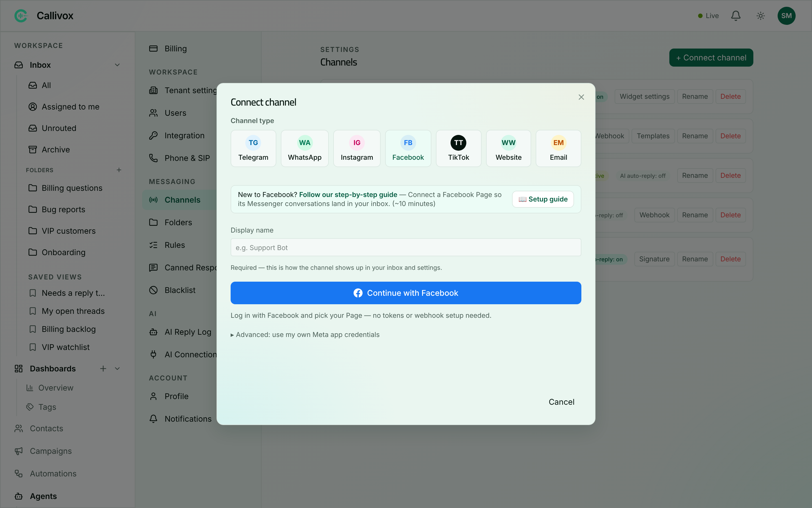Click the Callivox logo icon
Screen dimensions: 812x508
tap(21, 16)
